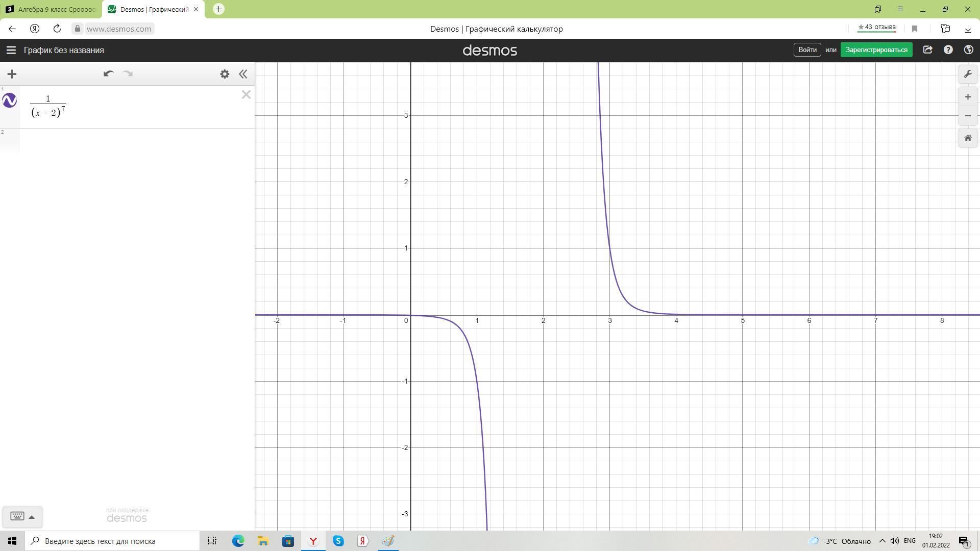Open the add item plus menu
Image resolution: width=980 pixels, height=551 pixels.
point(12,74)
